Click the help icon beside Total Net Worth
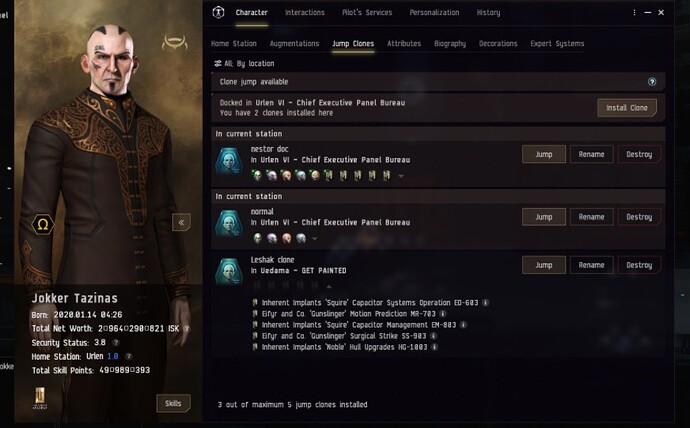 tap(186, 328)
